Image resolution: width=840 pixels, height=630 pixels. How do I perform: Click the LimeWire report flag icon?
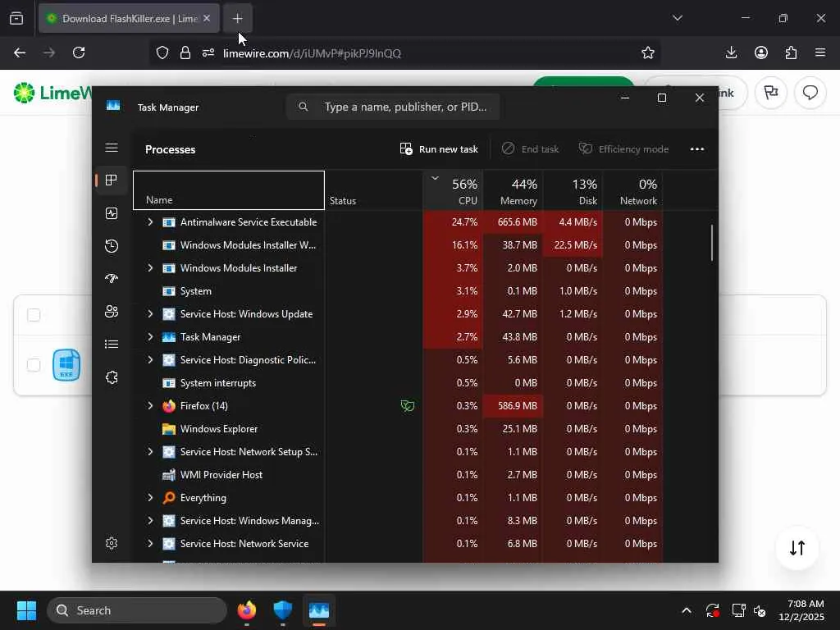[771, 93]
